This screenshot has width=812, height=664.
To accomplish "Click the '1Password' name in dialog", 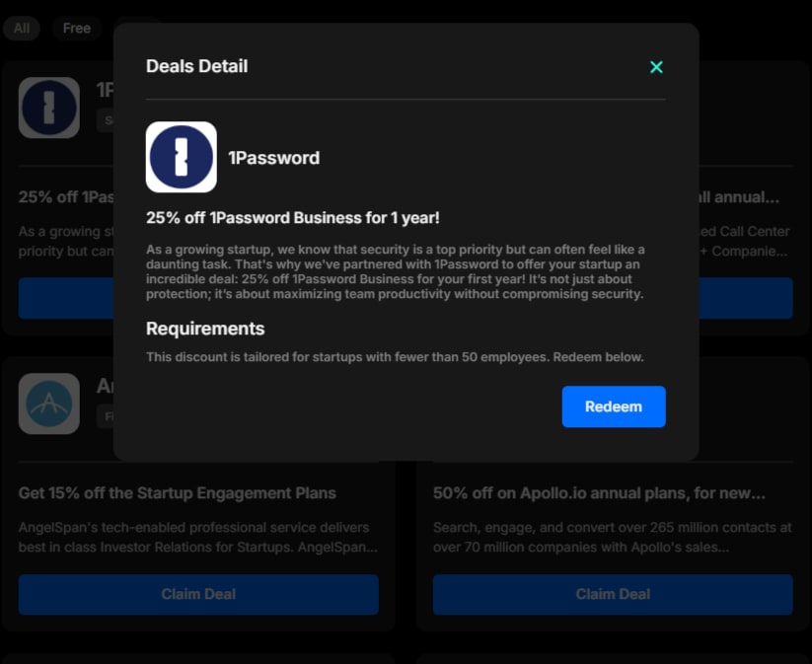I will [x=274, y=158].
